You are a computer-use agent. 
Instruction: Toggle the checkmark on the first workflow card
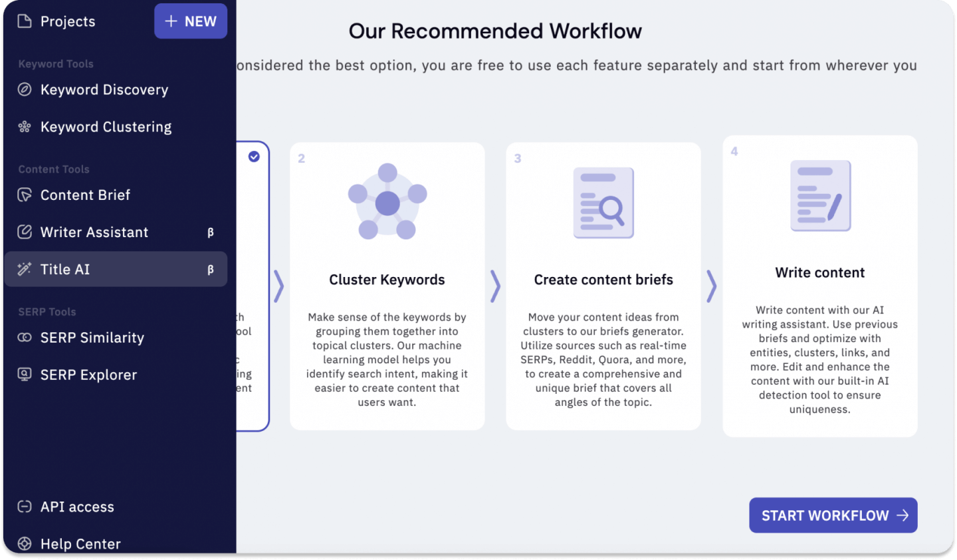tap(254, 157)
